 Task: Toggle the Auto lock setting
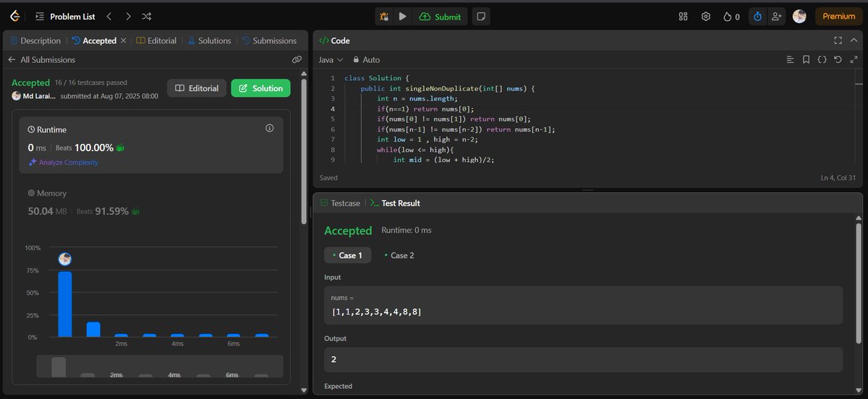tap(366, 60)
